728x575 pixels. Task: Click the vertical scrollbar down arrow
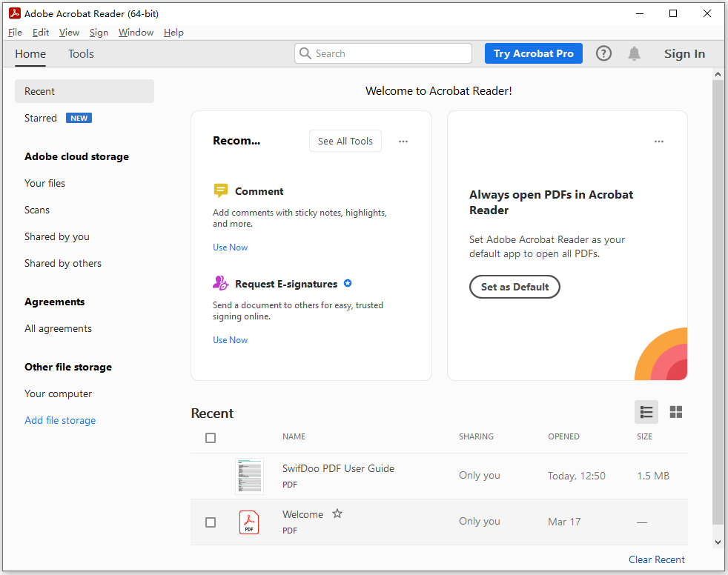718,542
